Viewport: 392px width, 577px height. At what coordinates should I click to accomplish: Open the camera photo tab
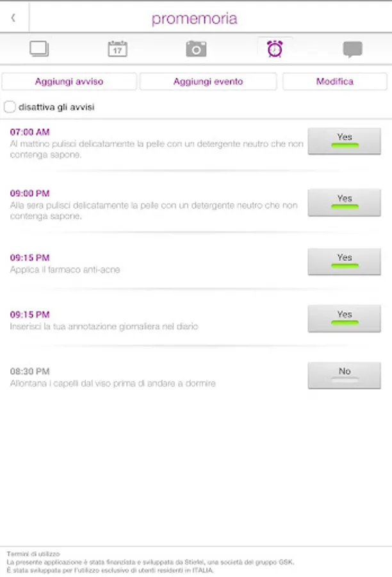point(196,49)
